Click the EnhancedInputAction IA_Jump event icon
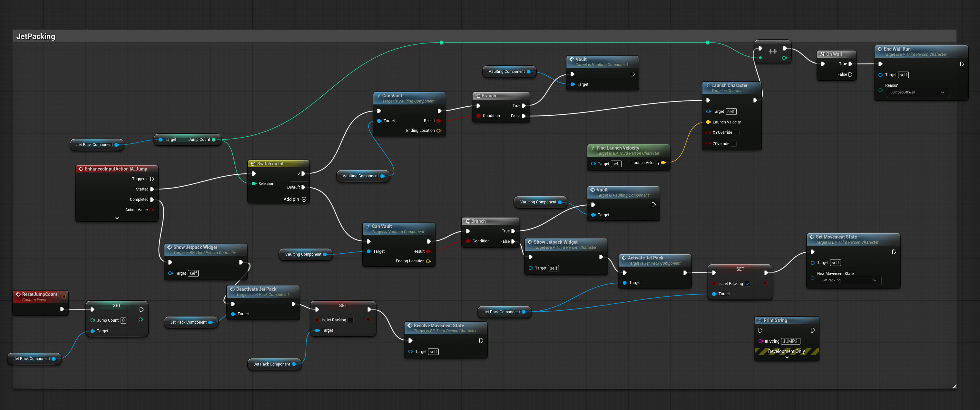This screenshot has width=980, height=410. [x=81, y=169]
